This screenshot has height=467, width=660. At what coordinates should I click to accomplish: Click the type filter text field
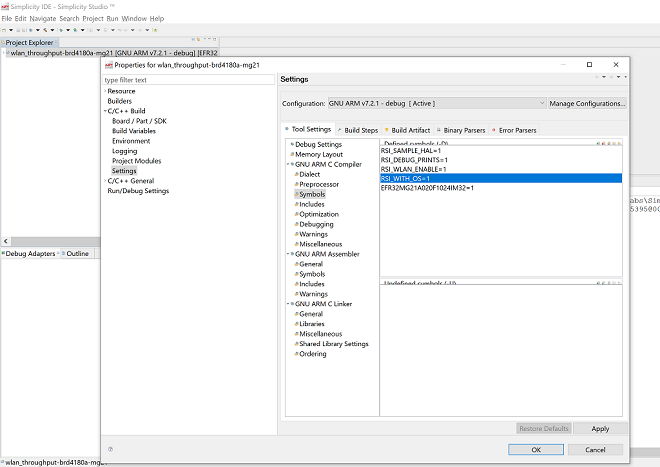(x=188, y=80)
